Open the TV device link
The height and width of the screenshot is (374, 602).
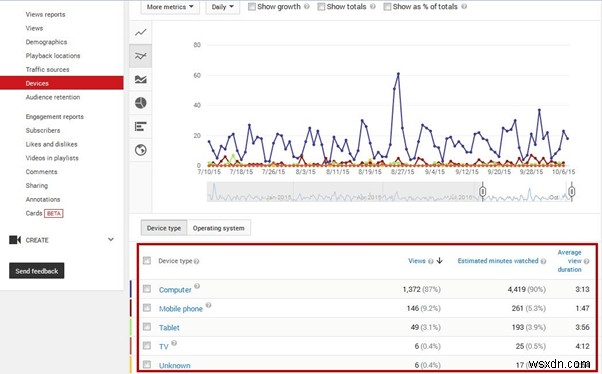[164, 347]
